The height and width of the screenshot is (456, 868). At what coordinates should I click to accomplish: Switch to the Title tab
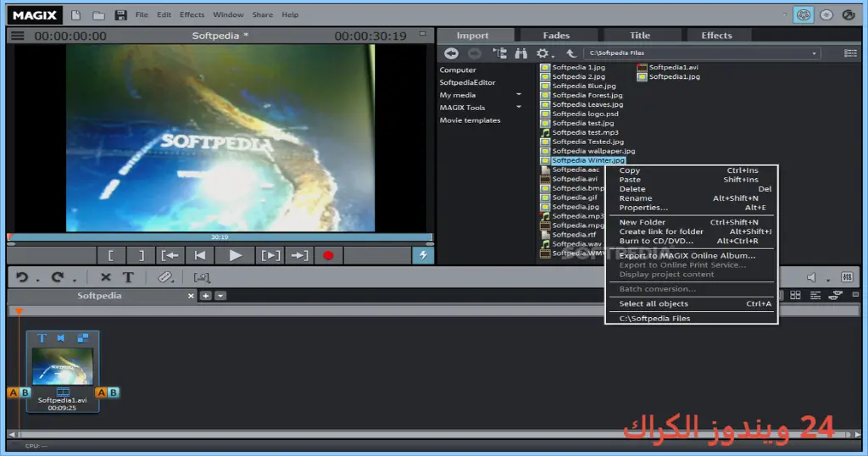(x=639, y=36)
